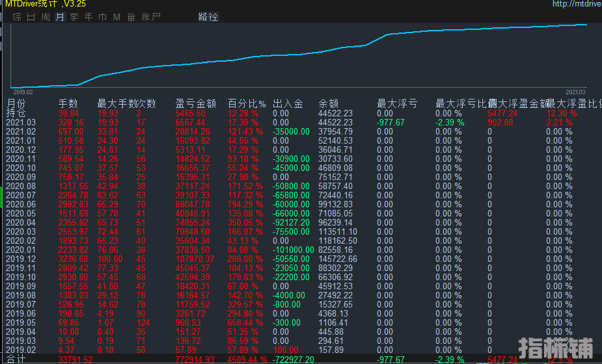Click balance value 145722.66

(x=338, y=259)
